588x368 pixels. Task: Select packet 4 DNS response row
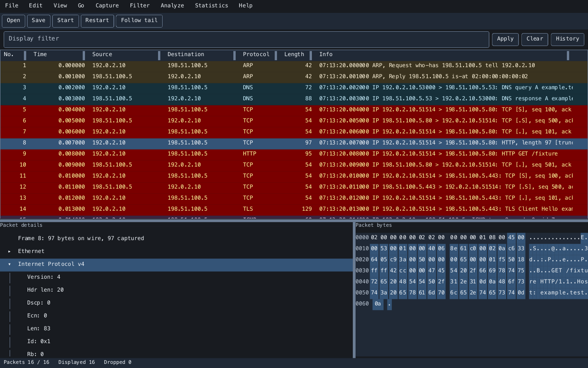click(294, 98)
